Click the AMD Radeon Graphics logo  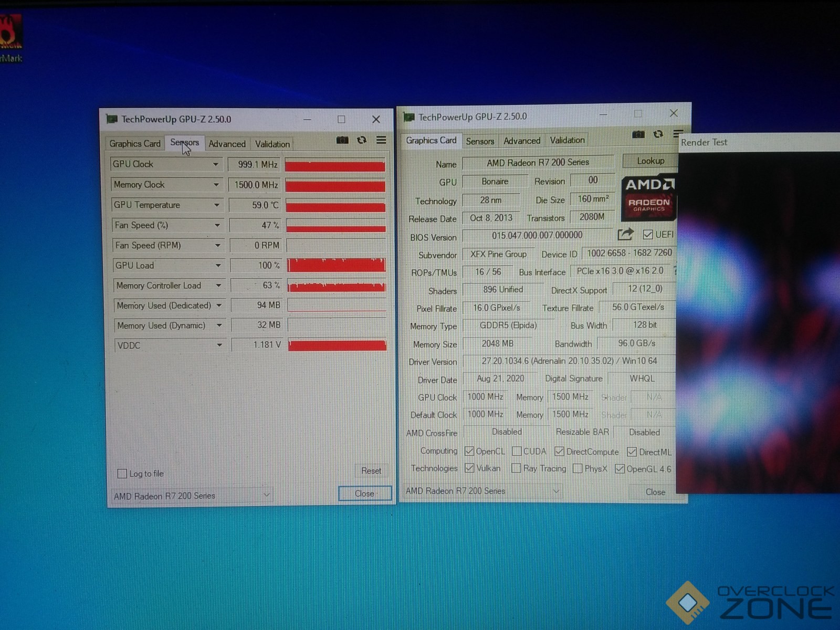[648, 197]
